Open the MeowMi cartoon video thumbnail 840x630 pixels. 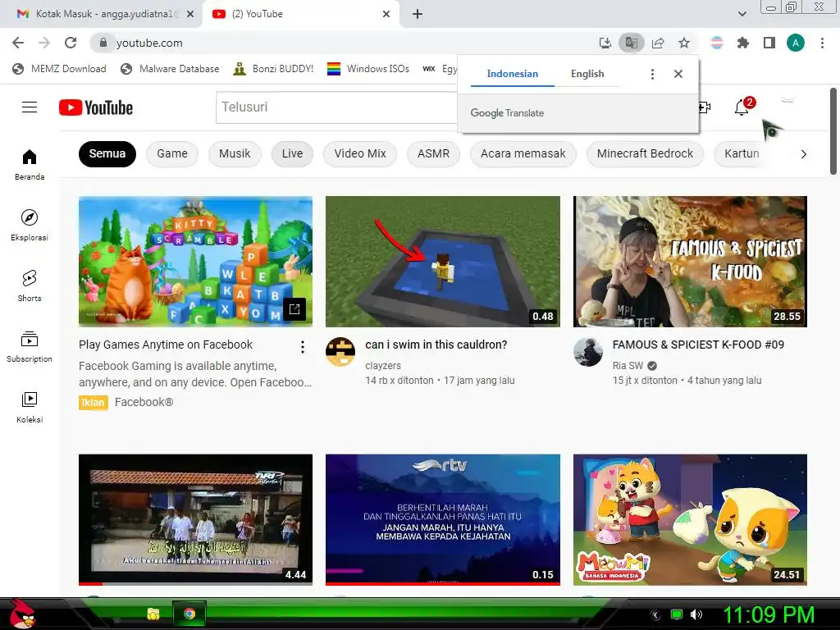(x=690, y=519)
